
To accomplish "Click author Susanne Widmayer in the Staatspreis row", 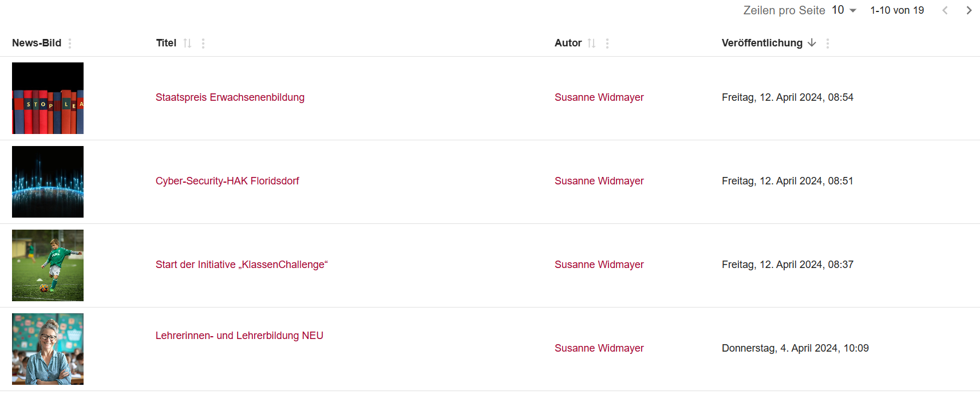I will [x=599, y=97].
